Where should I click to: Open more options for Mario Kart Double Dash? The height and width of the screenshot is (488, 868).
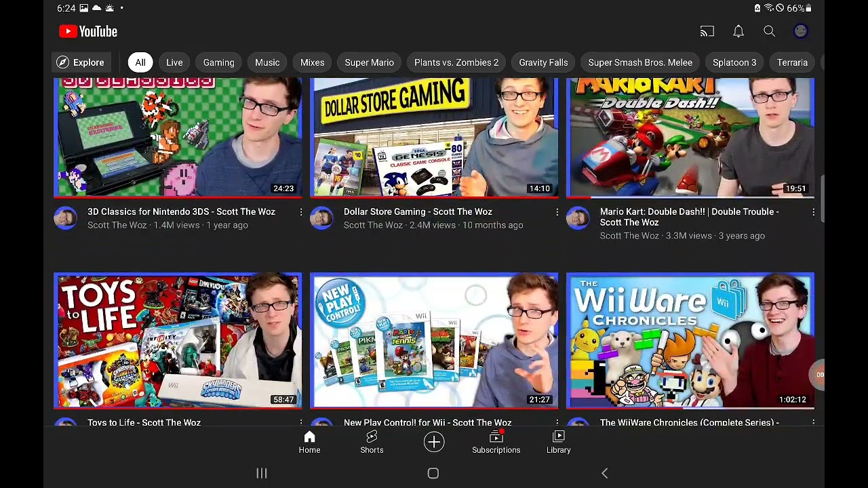tap(813, 213)
